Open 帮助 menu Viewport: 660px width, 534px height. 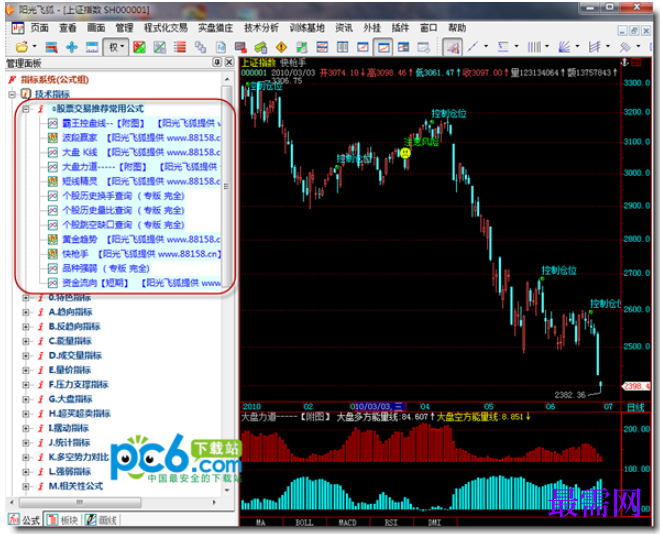coord(457,28)
